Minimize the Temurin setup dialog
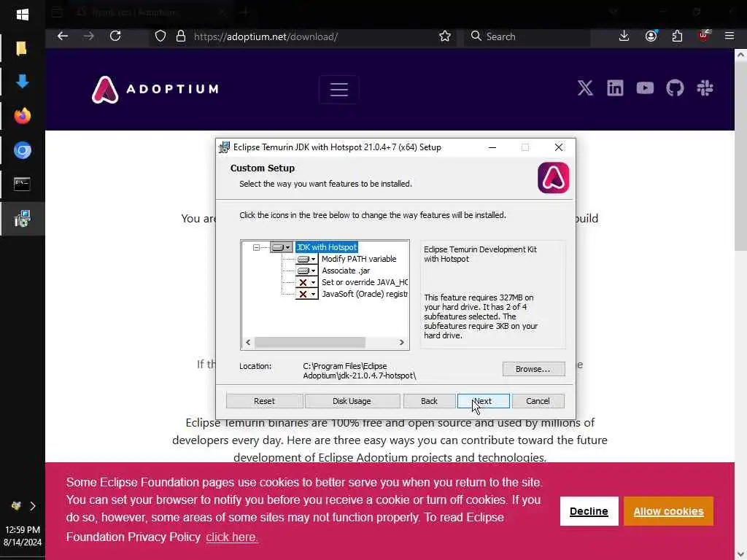This screenshot has width=747, height=560. pyautogui.click(x=492, y=147)
